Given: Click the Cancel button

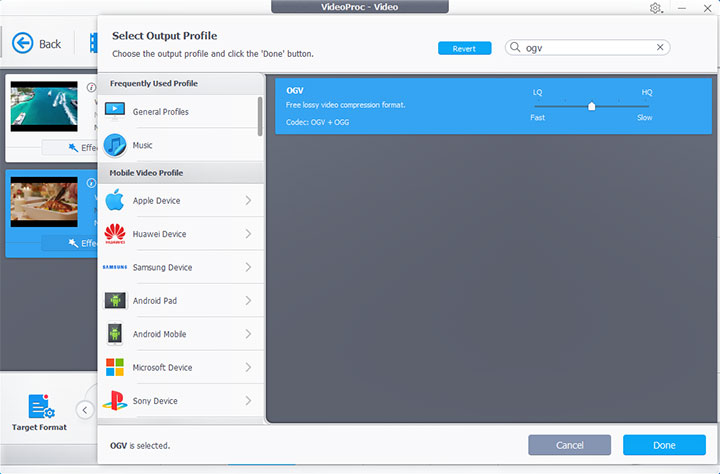Looking at the screenshot, I should point(569,445).
